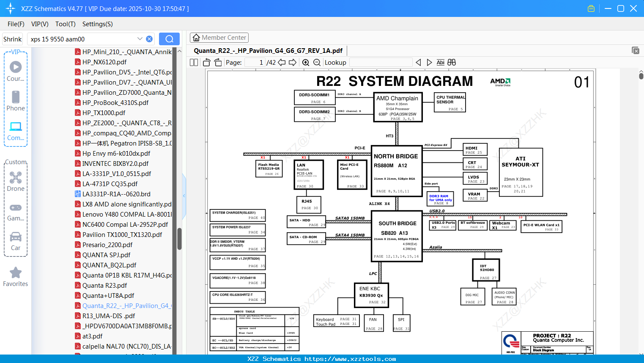The image size is (644, 363).
Task: Click the Shrink button
Action: (12, 39)
